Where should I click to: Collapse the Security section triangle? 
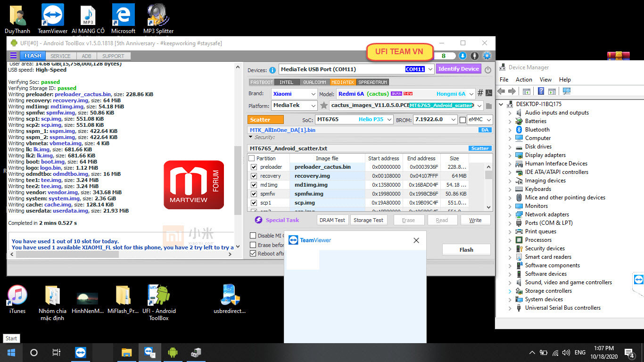(x=250, y=137)
